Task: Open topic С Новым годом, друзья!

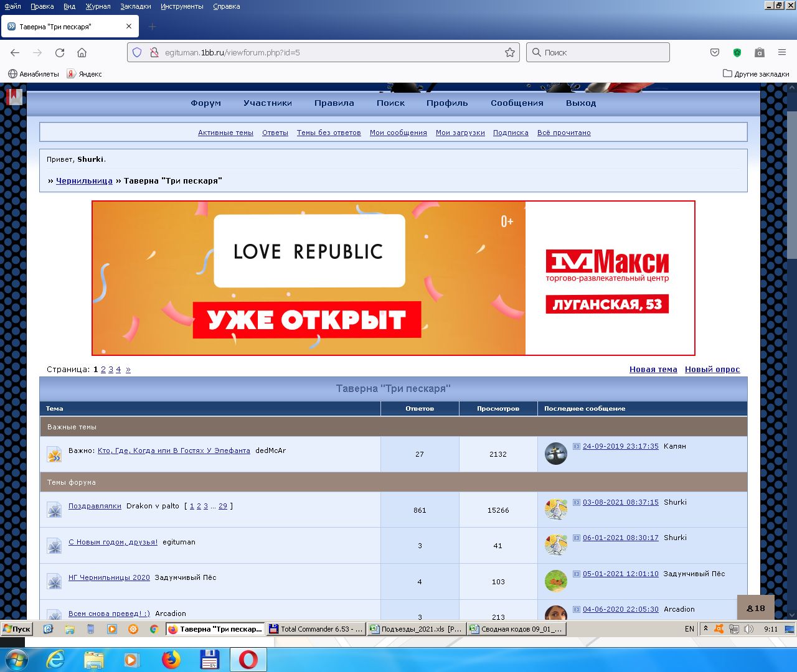Action: (113, 543)
